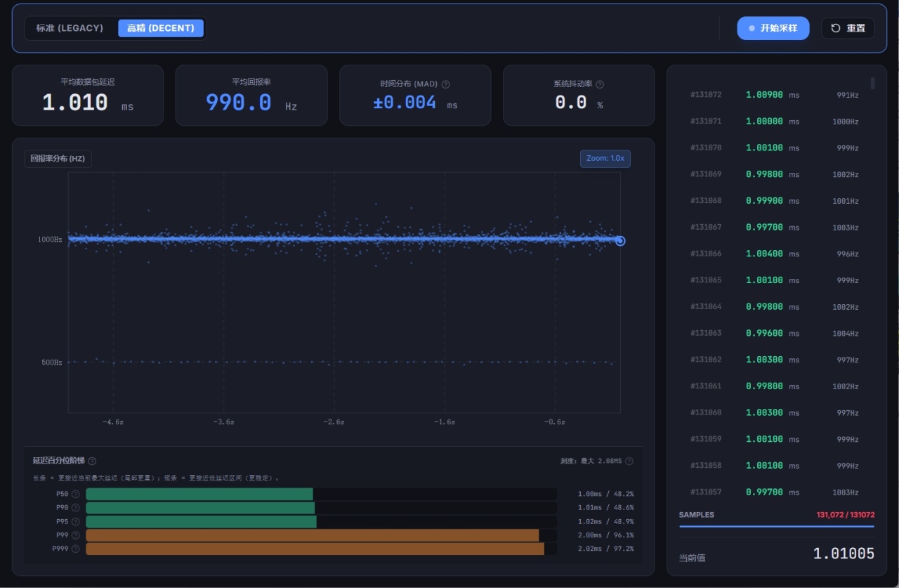Viewport: 899px width, 588px height.
Task: Select 高精 (DECENT) mode
Action: 161,28
